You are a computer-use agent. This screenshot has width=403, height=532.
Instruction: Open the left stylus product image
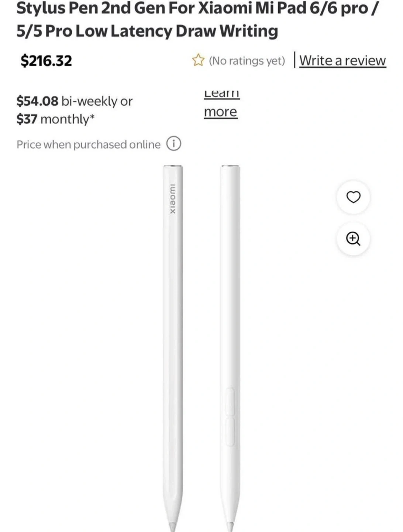(173, 332)
